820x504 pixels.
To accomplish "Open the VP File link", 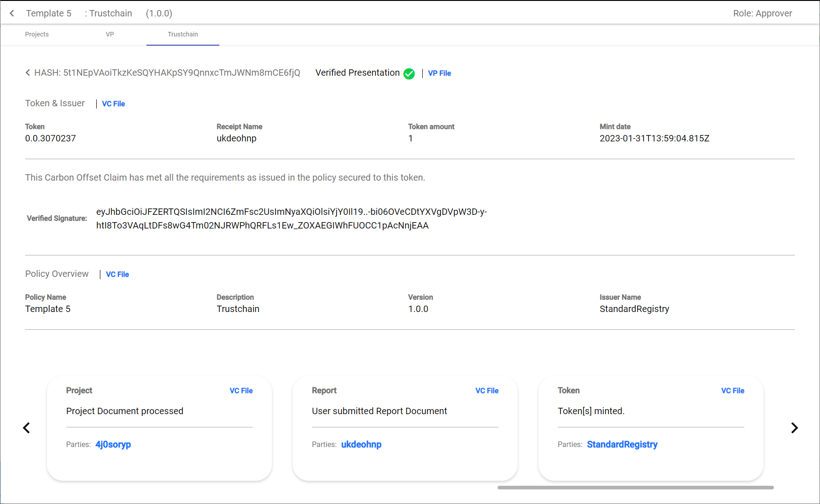I will 439,73.
